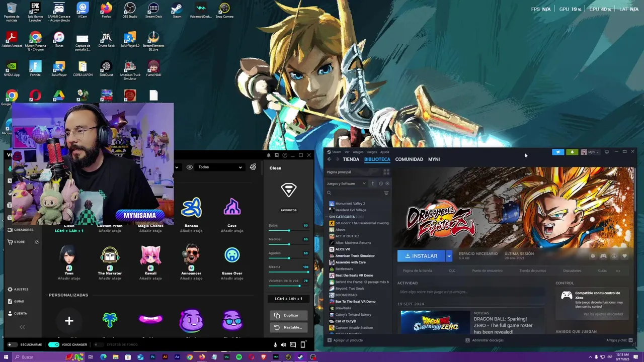Open Voicemod notifications bell

click(x=269, y=155)
